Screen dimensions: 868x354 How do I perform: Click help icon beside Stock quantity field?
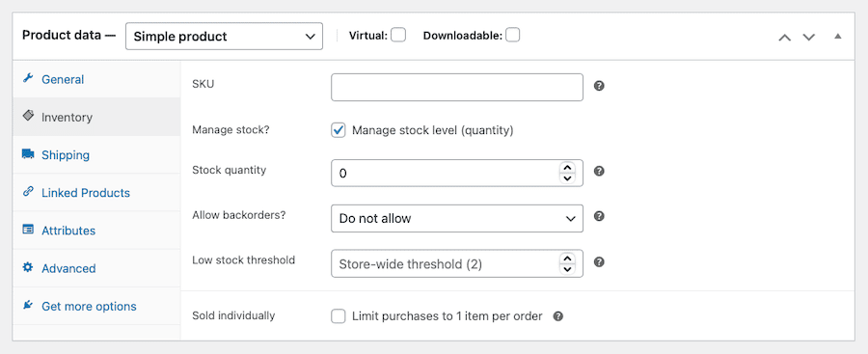[599, 171]
